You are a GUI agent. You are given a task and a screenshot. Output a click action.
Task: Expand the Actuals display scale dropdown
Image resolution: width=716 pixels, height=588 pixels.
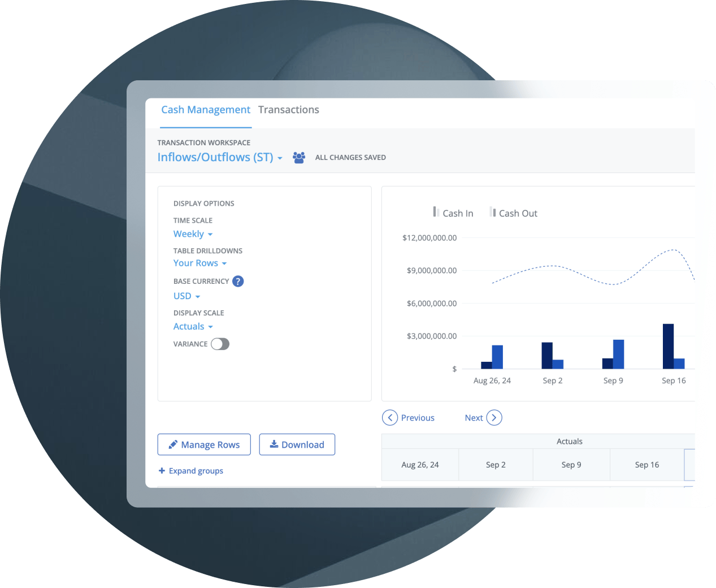(193, 327)
